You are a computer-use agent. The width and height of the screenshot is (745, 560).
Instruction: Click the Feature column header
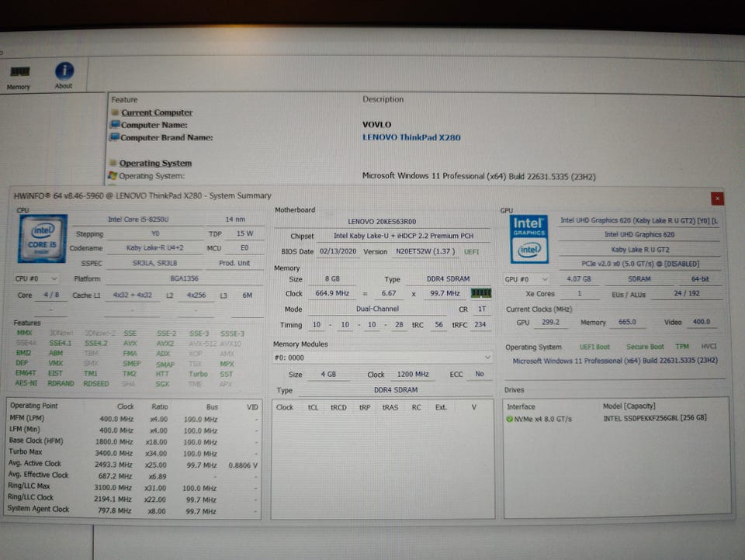[124, 100]
